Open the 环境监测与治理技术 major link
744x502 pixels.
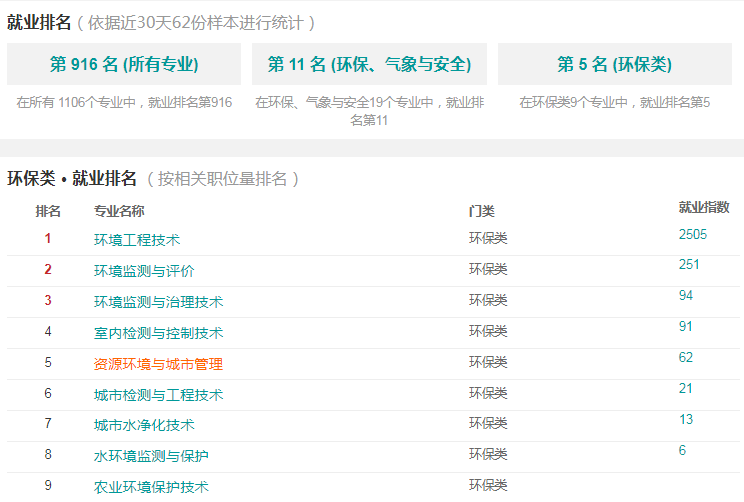(158, 302)
